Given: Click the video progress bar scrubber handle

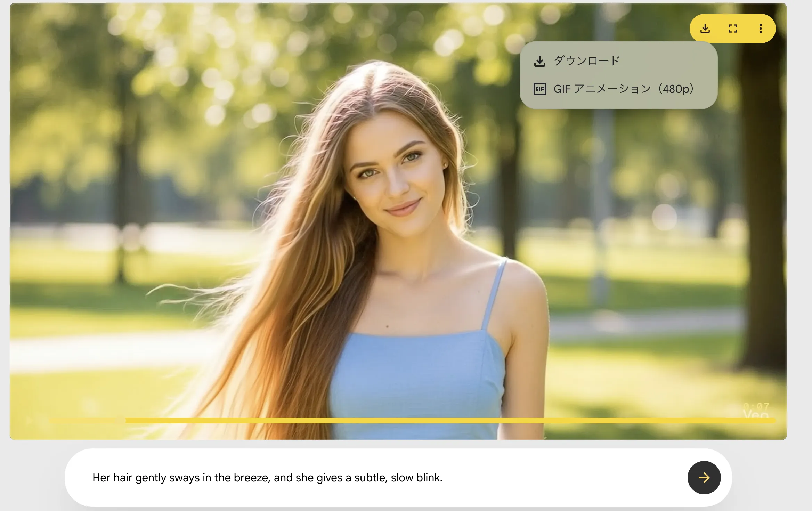Looking at the screenshot, I should (x=121, y=421).
